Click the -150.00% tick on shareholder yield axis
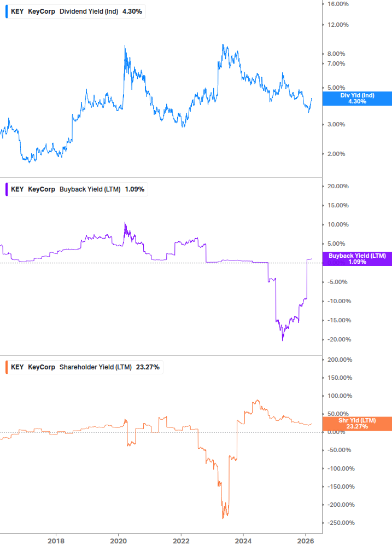This screenshot has width=392, height=550. click(x=341, y=487)
